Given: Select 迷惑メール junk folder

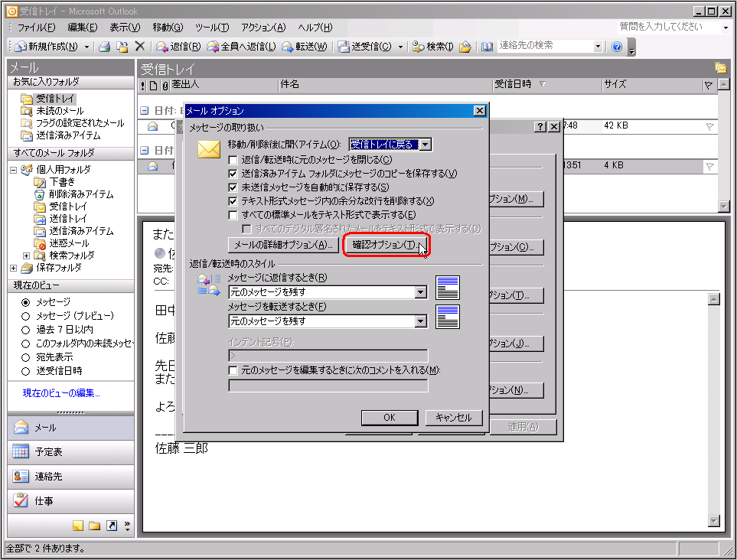Looking at the screenshot, I should click(x=69, y=243).
